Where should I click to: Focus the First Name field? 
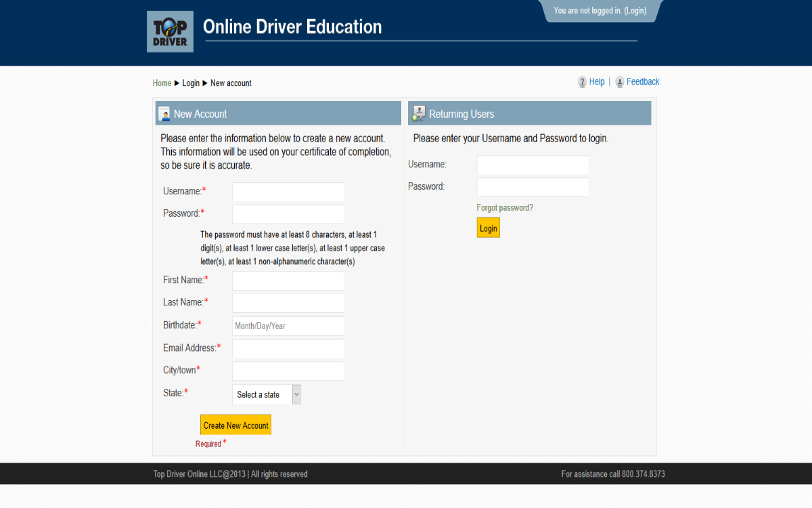288,280
